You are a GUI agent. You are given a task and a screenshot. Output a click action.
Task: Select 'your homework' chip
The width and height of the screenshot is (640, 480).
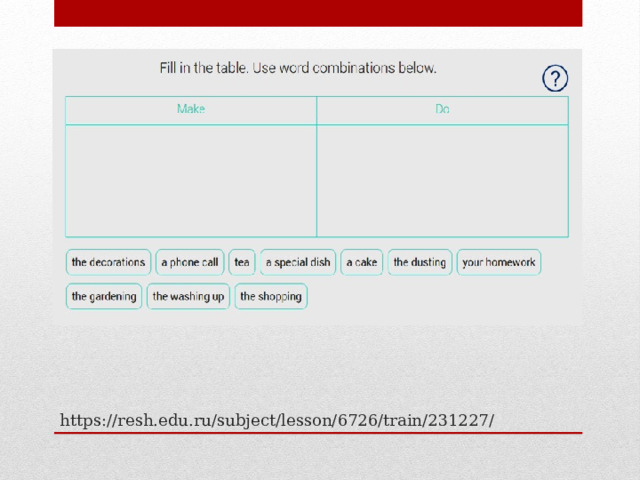click(x=499, y=262)
